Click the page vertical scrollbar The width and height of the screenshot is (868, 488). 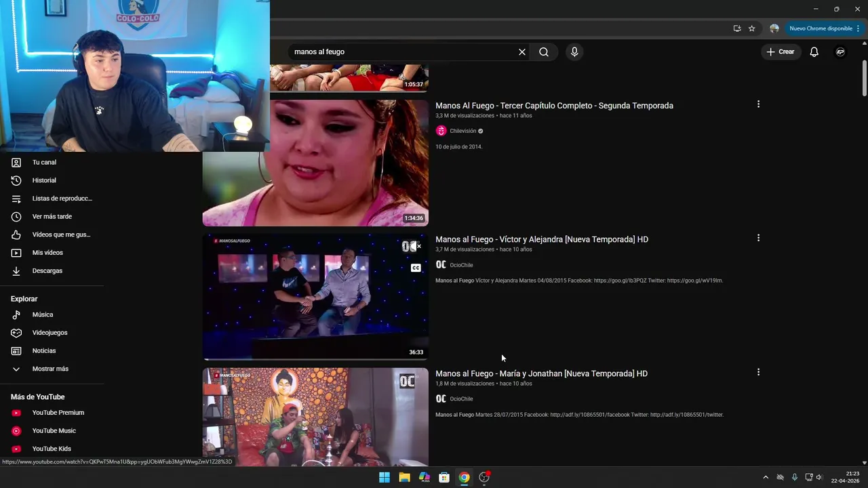(x=864, y=78)
